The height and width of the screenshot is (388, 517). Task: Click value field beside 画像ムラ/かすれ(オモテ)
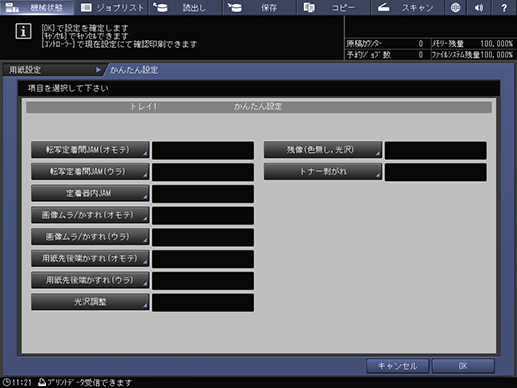tap(203, 216)
